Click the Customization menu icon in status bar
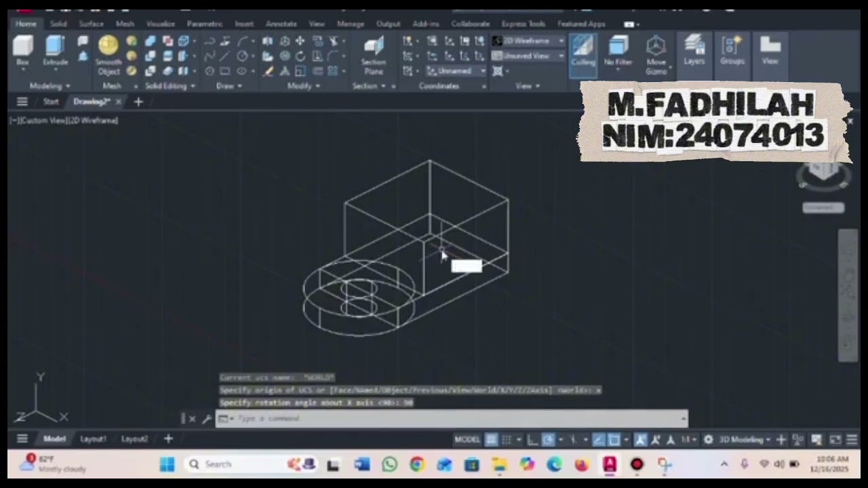 (x=852, y=439)
